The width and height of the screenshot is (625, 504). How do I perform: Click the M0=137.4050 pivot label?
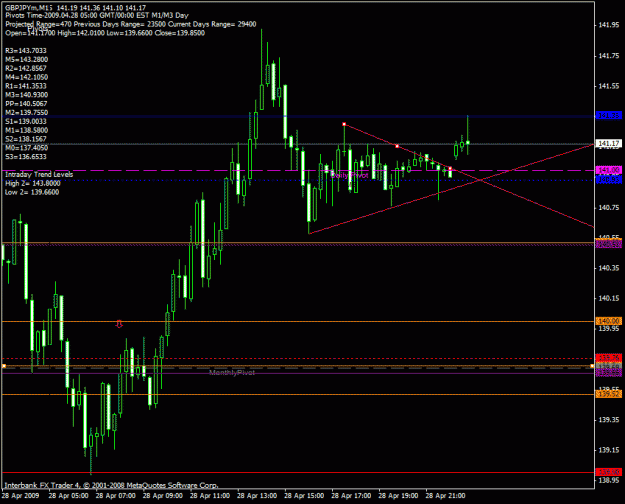tap(27, 148)
